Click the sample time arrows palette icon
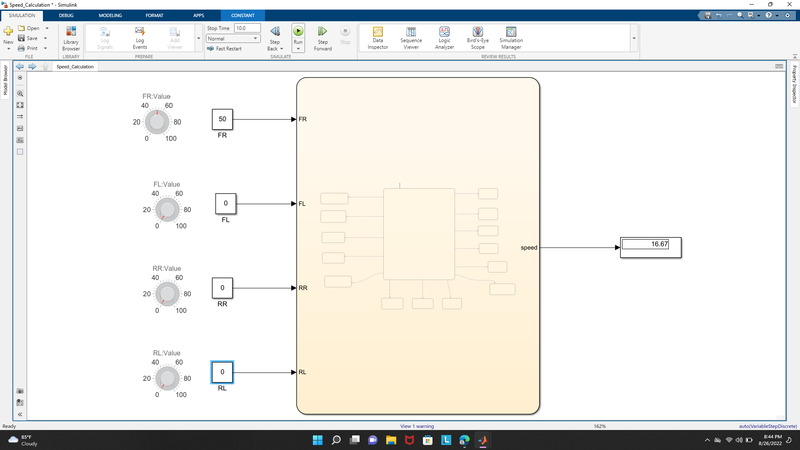The width and height of the screenshot is (800, 450). click(20, 117)
